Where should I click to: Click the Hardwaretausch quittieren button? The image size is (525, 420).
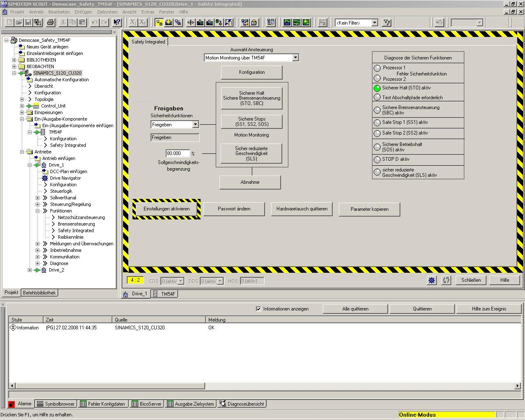point(302,209)
